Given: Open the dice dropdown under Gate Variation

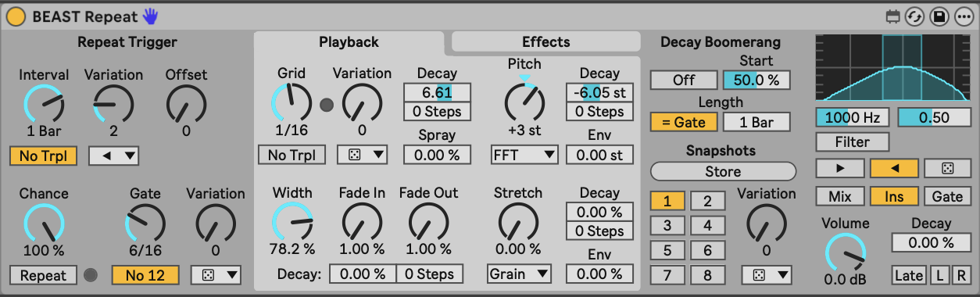Looking at the screenshot, I should click(216, 275).
